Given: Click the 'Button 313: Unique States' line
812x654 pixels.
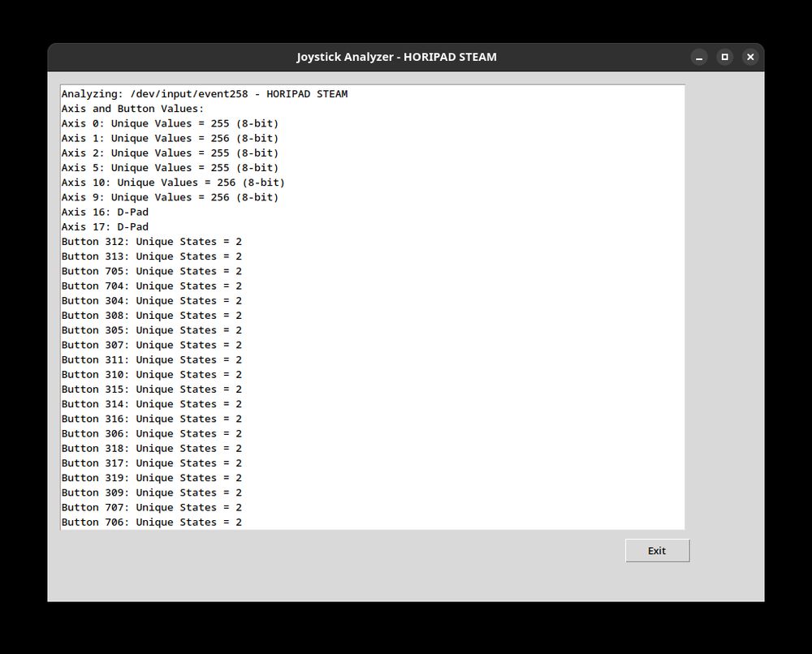Looking at the screenshot, I should pyautogui.click(x=152, y=256).
